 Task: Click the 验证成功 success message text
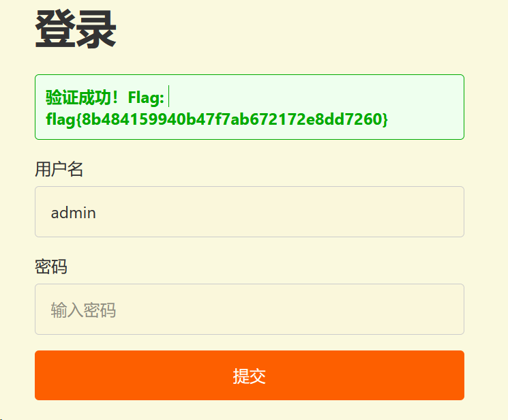[78, 97]
